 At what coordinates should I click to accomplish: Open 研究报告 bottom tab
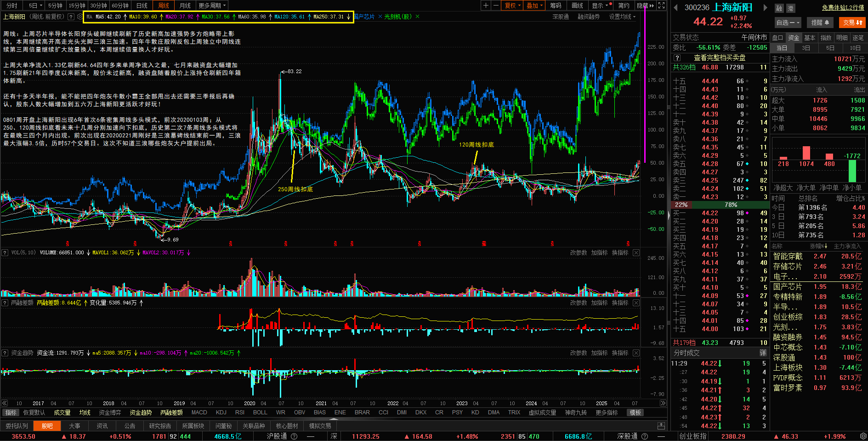[160, 426]
